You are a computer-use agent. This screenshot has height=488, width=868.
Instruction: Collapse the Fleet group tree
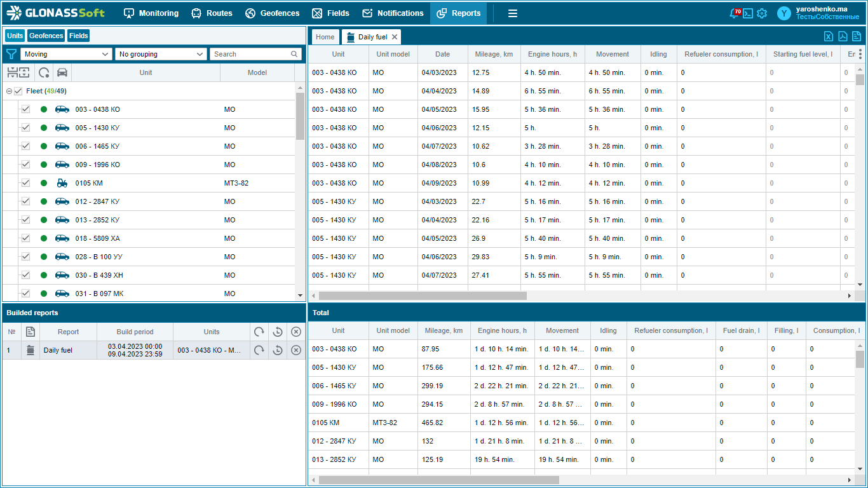point(9,91)
